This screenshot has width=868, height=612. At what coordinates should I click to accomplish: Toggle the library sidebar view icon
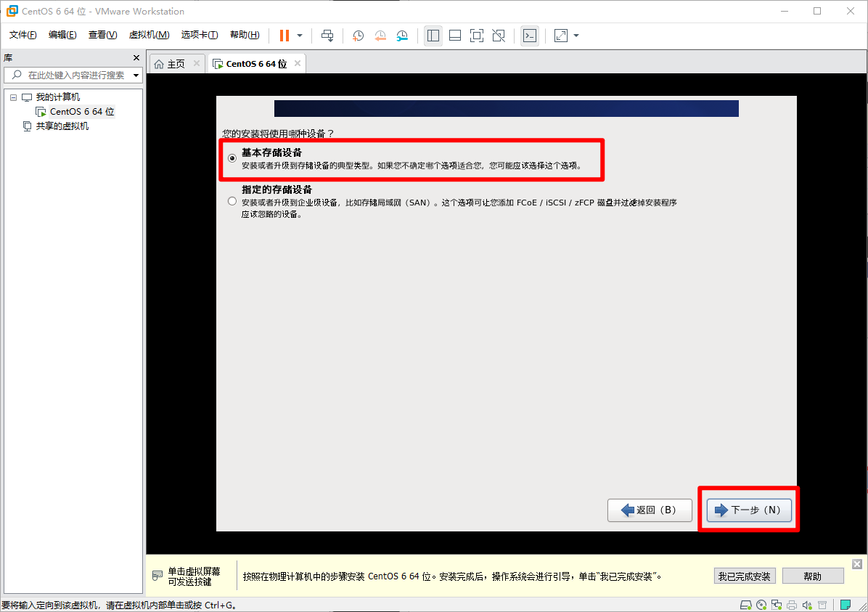[433, 36]
